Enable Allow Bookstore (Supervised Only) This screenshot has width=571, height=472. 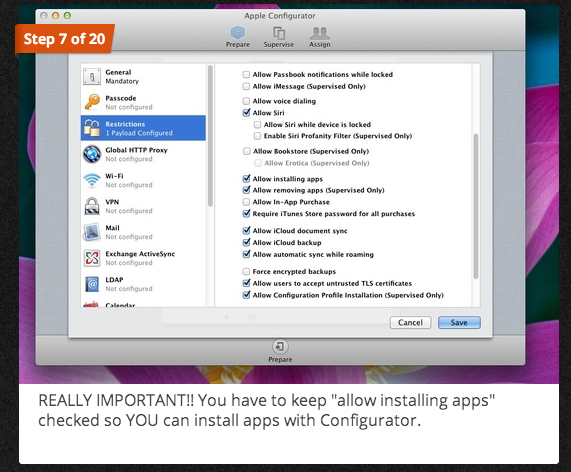(247, 151)
